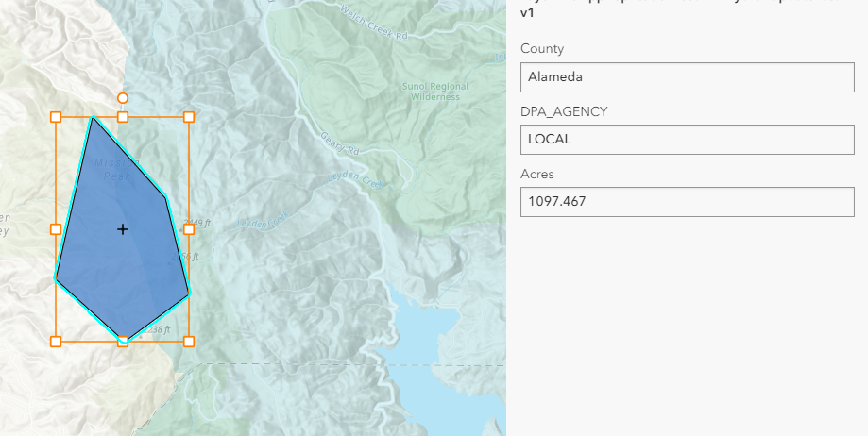
Task: Click the bottom-center resize handle
Action: 123,341
